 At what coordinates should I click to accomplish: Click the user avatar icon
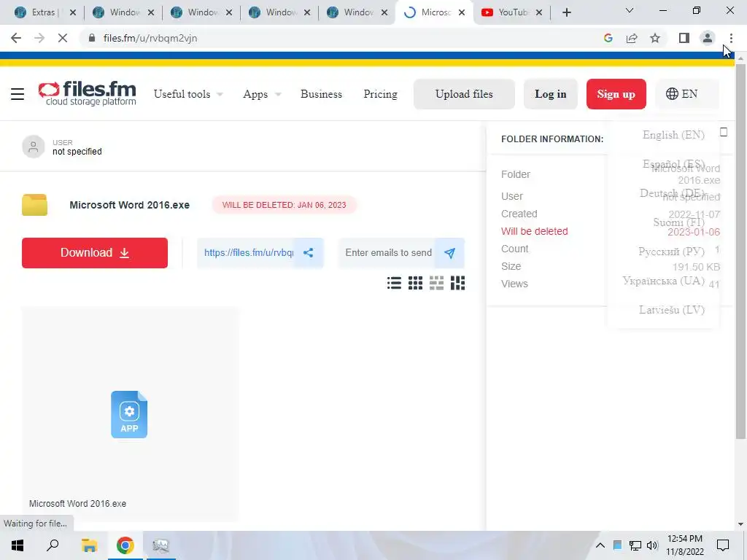pyautogui.click(x=34, y=147)
